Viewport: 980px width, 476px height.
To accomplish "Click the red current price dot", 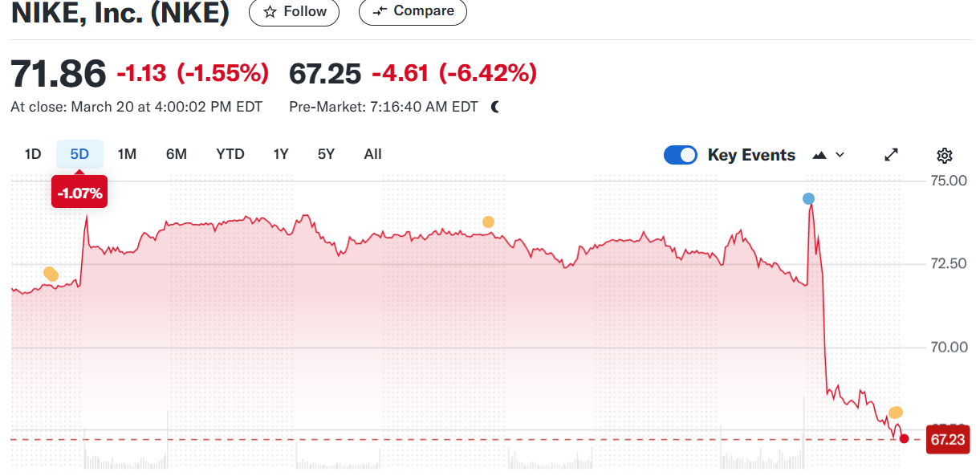I will coord(905,438).
